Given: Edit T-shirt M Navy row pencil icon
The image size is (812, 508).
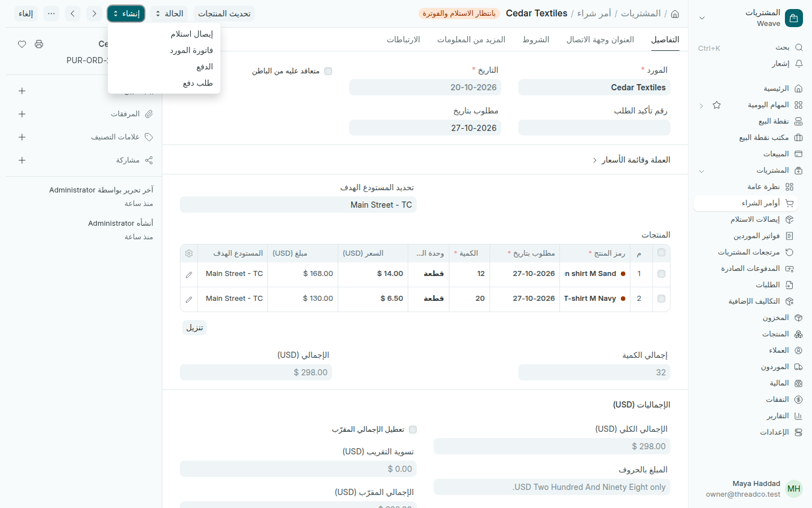Looking at the screenshot, I should 189,299.
